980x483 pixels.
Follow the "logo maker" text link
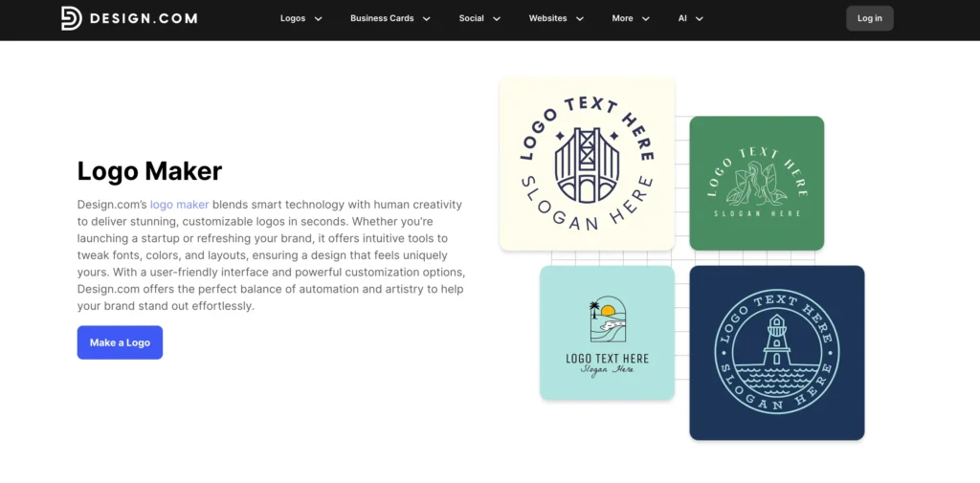tap(179, 205)
